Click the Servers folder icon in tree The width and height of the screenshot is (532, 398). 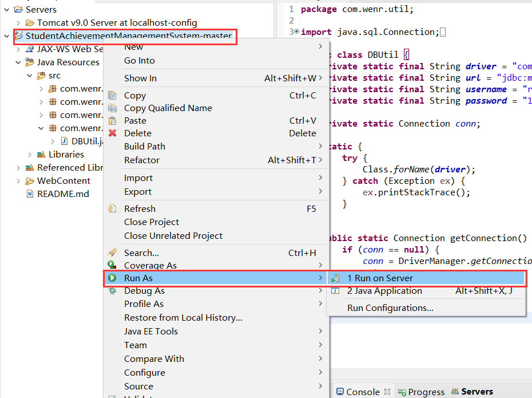tap(18, 10)
